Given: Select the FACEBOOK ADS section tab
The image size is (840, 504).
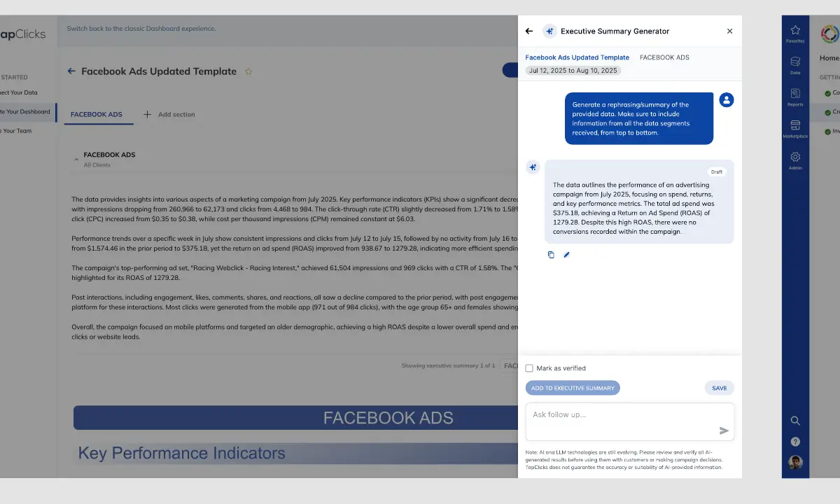Looking at the screenshot, I should 97,114.
